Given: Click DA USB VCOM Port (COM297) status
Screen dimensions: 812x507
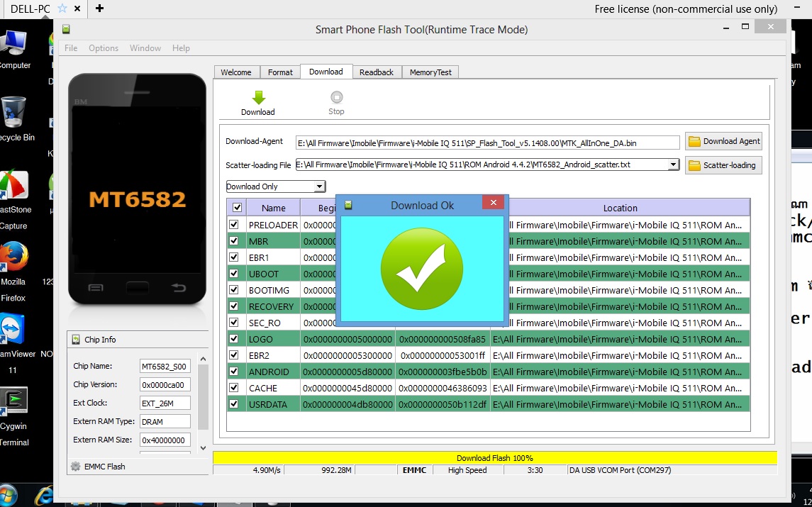Looking at the screenshot, I should click(x=620, y=470).
